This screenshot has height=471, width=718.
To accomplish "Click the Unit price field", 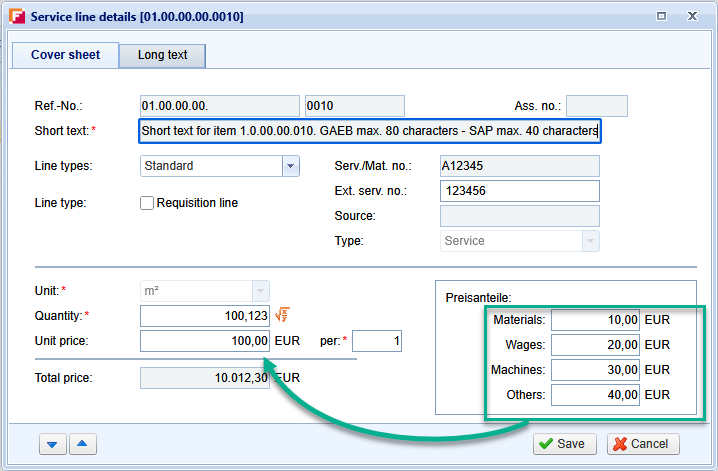I will pos(205,342).
